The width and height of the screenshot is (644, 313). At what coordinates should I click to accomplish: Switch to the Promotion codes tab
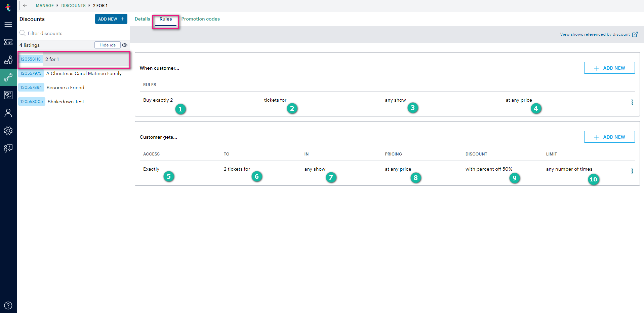pos(200,19)
